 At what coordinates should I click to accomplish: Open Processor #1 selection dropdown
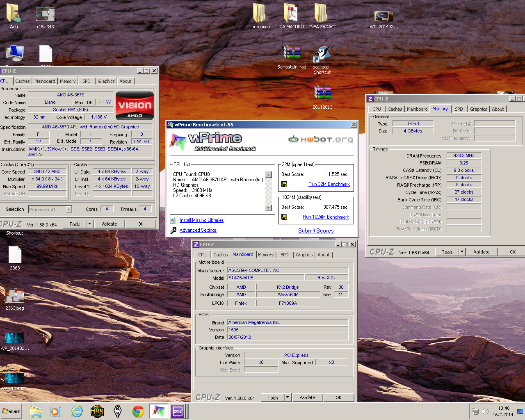[69, 210]
